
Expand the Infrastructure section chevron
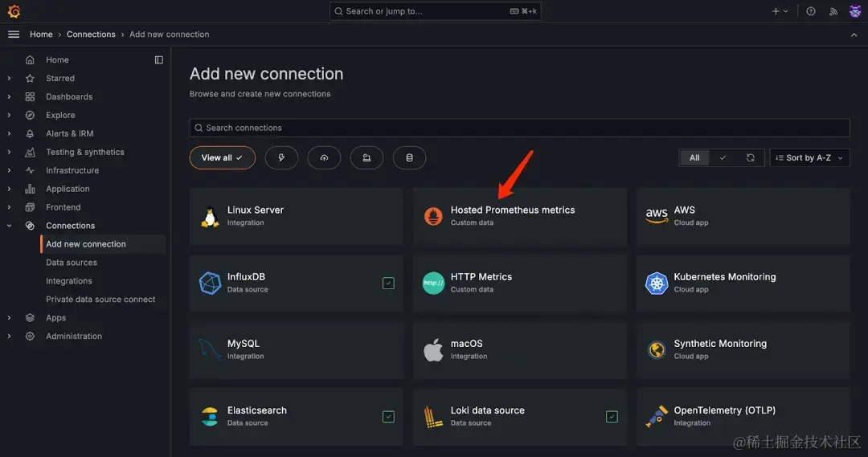coord(9,170)
